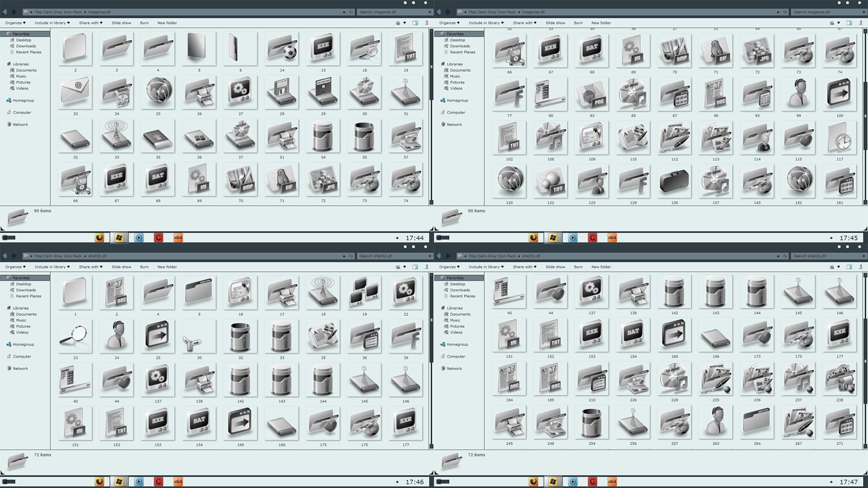Screen dimensions: 868x488
Task: Click the Firefox icon beside the 17:44 clock
Action: (99, 238)
